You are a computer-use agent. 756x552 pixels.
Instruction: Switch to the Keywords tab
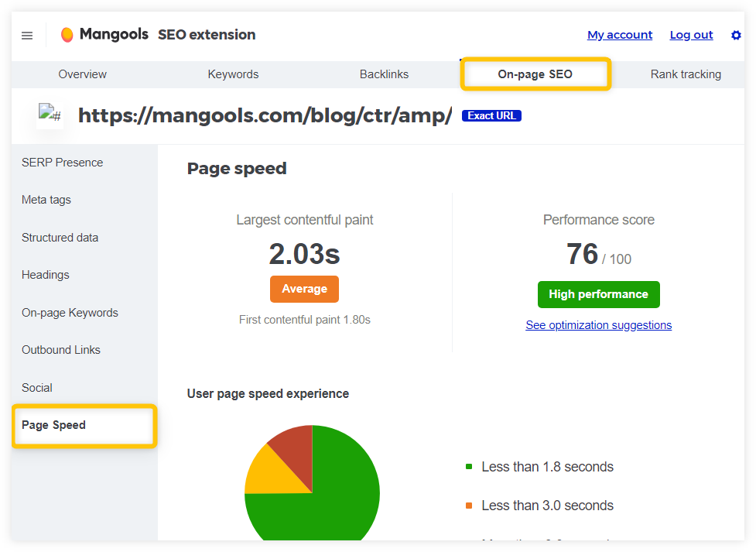click(x=233, y=74)
